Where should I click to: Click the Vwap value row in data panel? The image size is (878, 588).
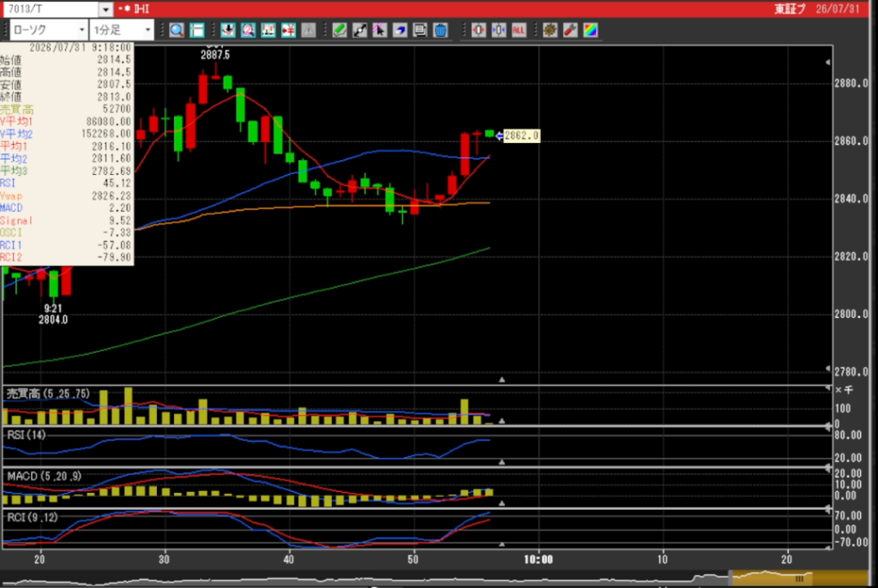(x=66, y=196)
